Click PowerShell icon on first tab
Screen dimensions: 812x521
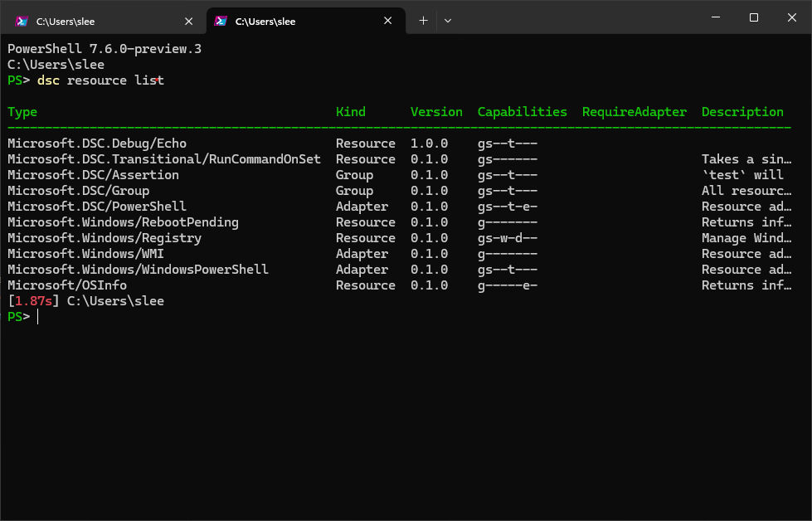tap(22, 22)
